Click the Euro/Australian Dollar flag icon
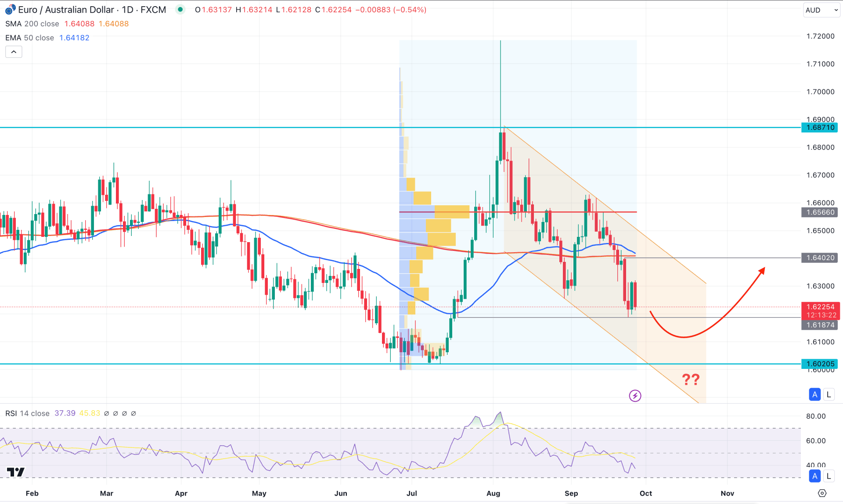The width and height of the screenshot is (843, 504). point(10,9)
